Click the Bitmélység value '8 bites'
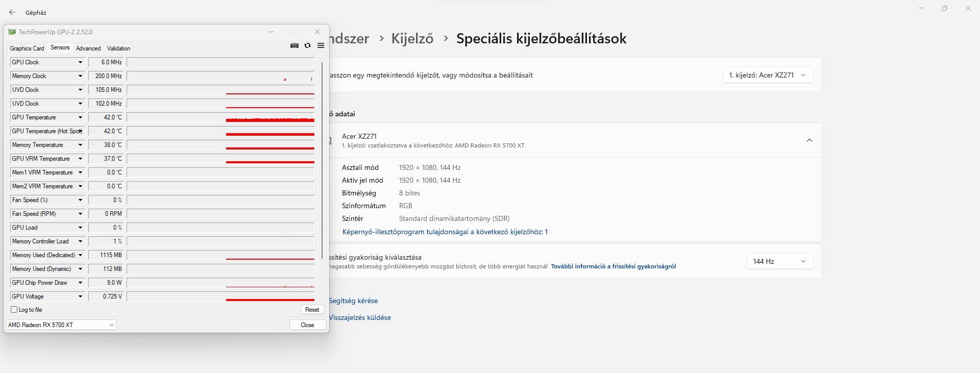 click(x=409, y=193)
